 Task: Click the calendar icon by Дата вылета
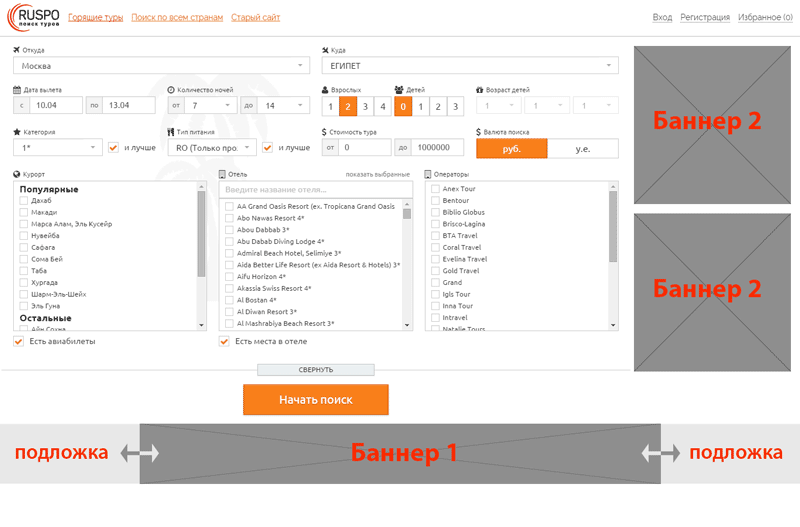pyautogui.click(x=17, y=90)
